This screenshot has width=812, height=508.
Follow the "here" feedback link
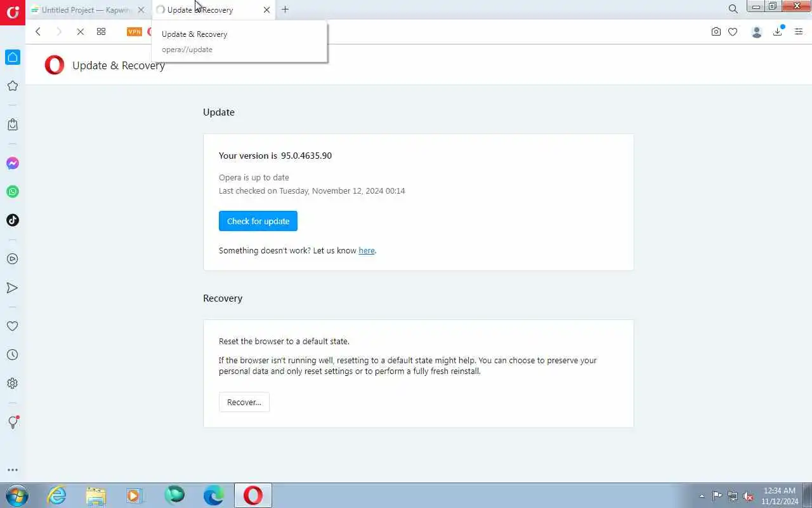(x=367, y=250)
